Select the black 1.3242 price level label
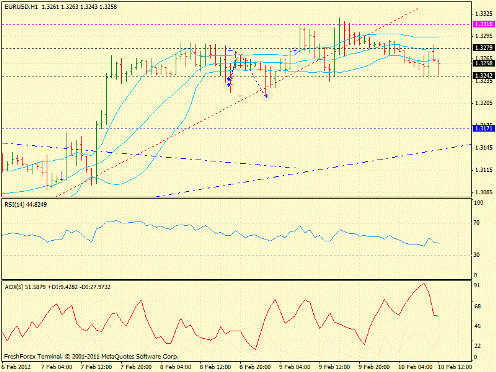The image size is (496, 372). [x=484, y=76]
